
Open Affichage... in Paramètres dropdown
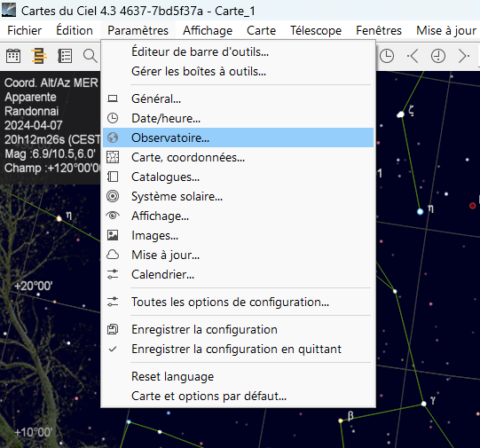pyautogui.click(x=238, y=216)
